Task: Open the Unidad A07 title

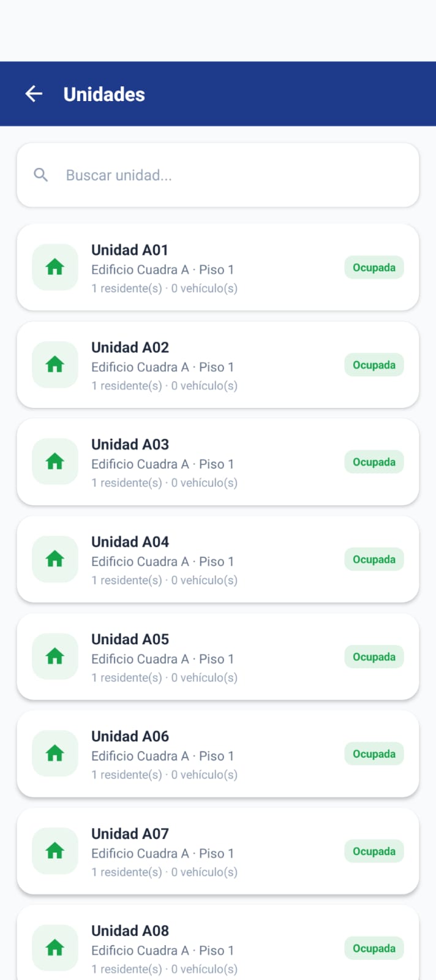Action: coord(130,834)
